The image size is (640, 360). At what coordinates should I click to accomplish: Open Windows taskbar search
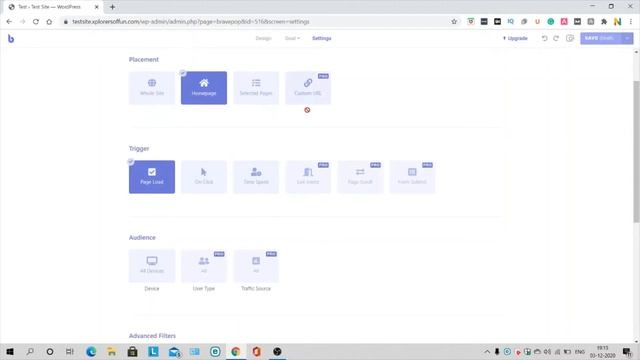(x=30, y=351)
